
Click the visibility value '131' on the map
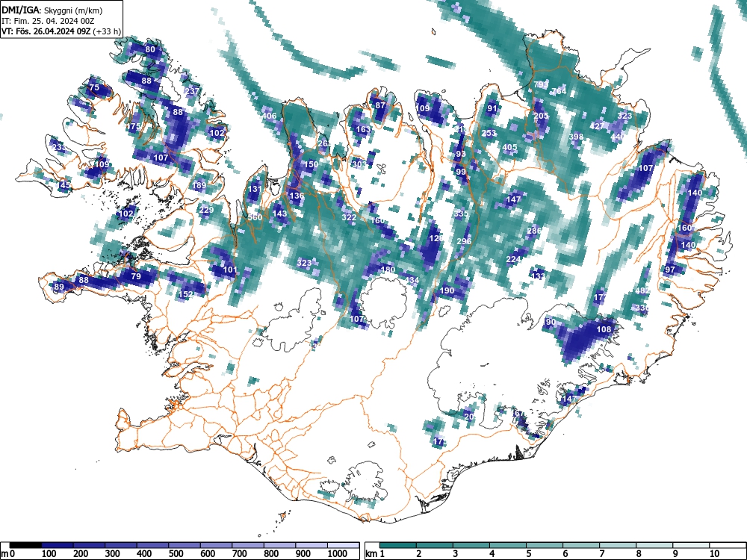pyautogui.click(x=255, y=189)
